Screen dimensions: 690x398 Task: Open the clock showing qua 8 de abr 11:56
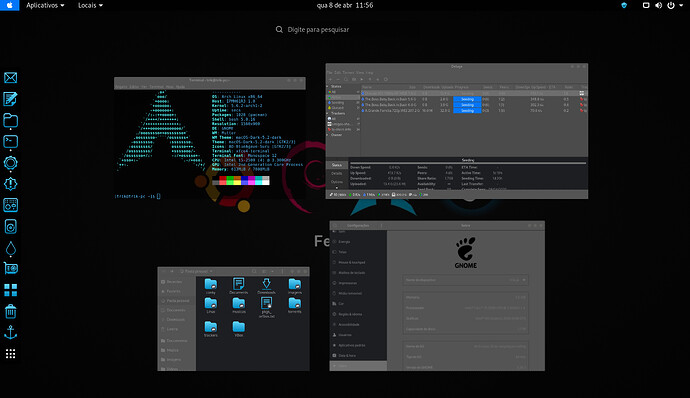click(345, 5)
